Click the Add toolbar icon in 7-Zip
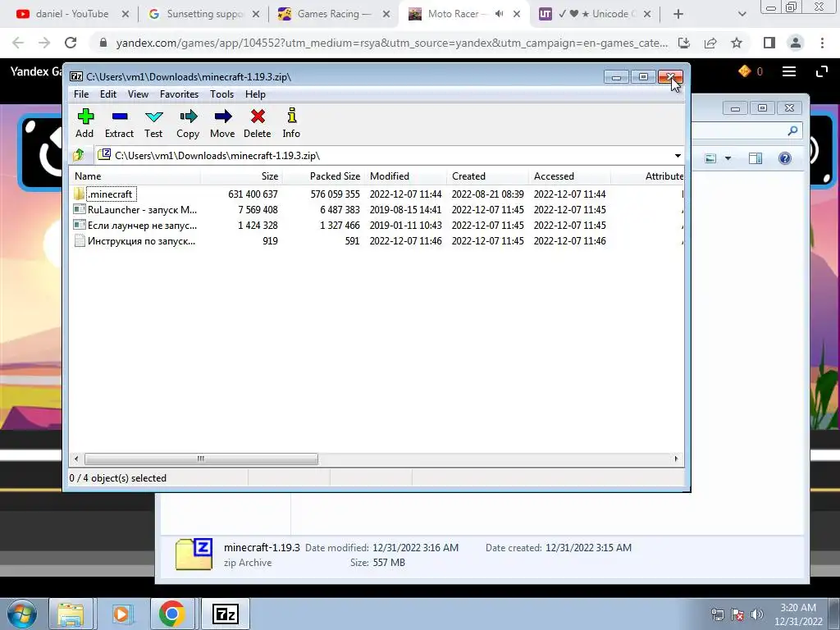The width and height of the screenshot is (840, 630). tap(84, 123)
